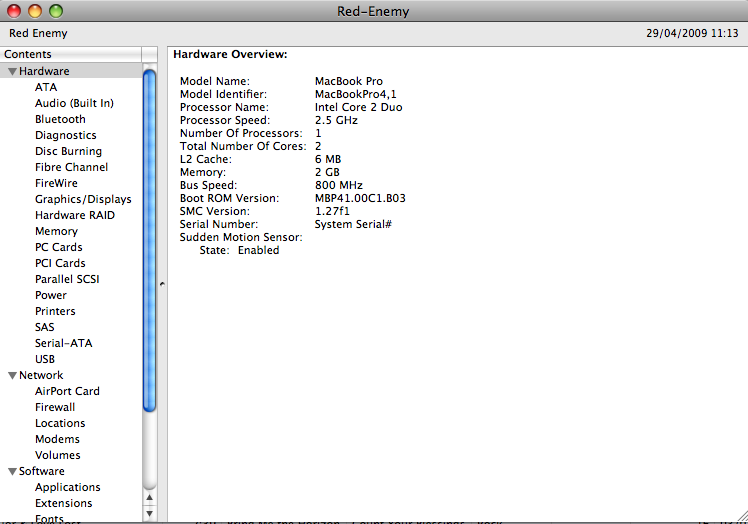The image size is (748, 524).
Task: Select Audio (Built In) item
Action: point(74,103)
